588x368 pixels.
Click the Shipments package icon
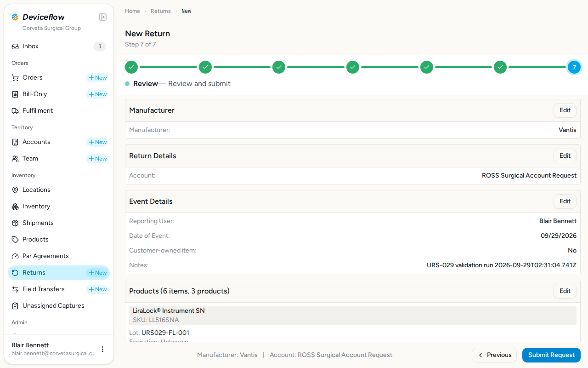pos(15,223)
